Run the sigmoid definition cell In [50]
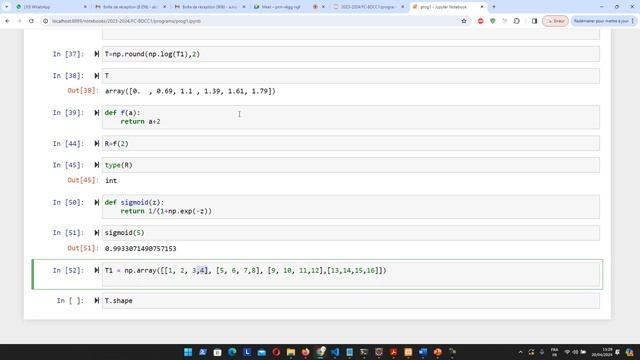640x360 pixels. coord(97,202)
